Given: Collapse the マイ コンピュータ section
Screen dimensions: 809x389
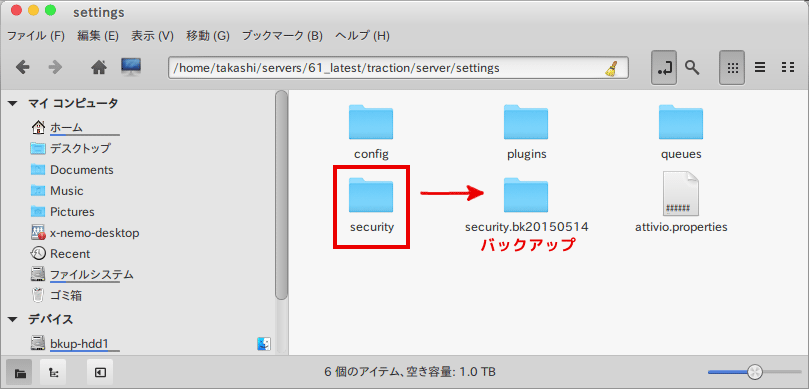Looking at the screenshot, I should 13,104.
